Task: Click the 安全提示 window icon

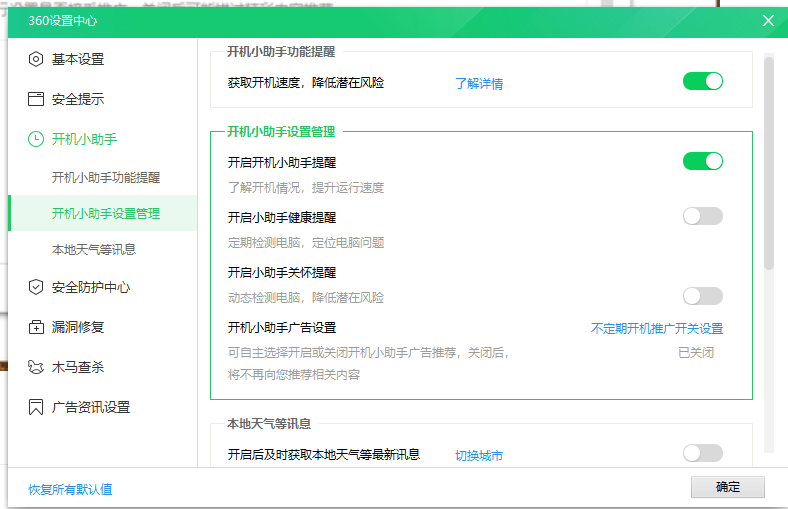Action: coord(36,99)
